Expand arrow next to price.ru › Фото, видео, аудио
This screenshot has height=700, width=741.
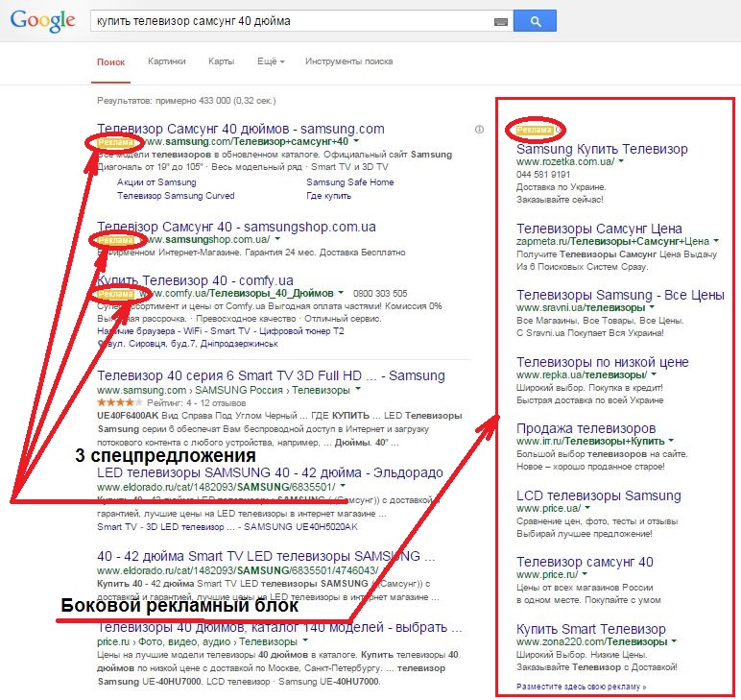pyautogui.click(x=305, y=640)
